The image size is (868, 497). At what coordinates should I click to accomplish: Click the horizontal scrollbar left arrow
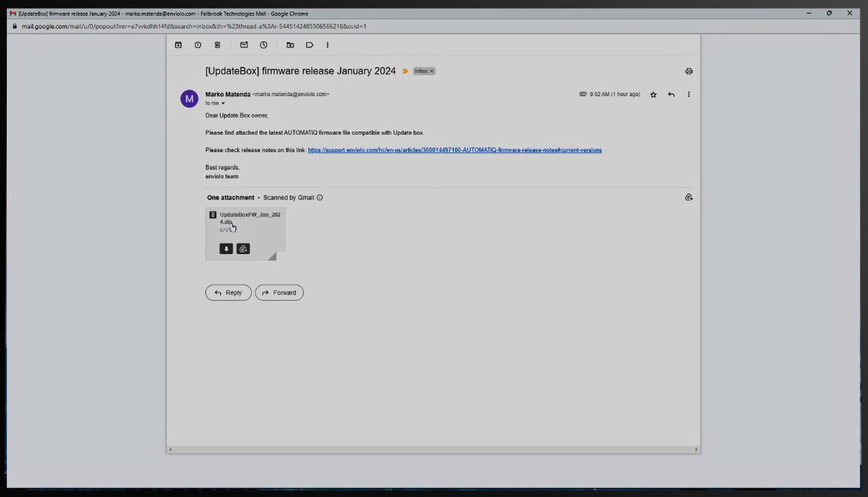tap(170, 449)
